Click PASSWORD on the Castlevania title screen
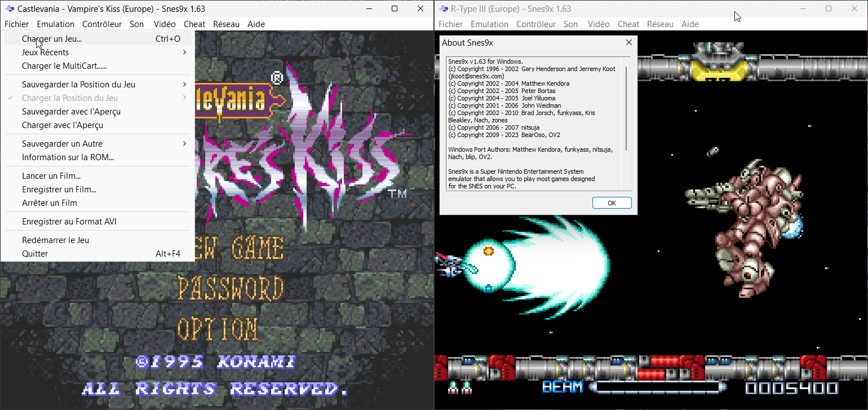 pyautogui.click(x=231, y=288)
